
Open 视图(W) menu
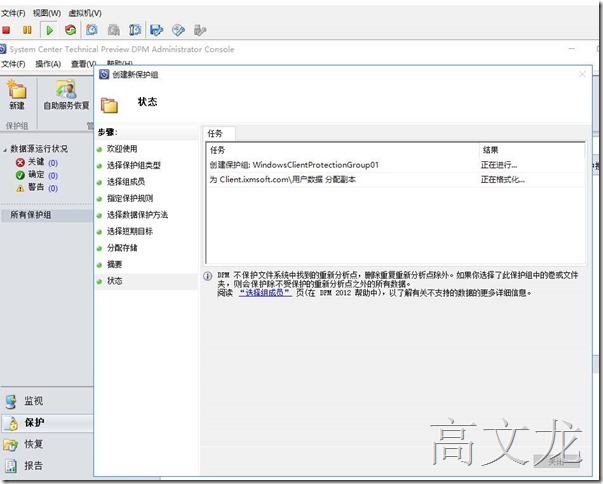tap(47, 13)
